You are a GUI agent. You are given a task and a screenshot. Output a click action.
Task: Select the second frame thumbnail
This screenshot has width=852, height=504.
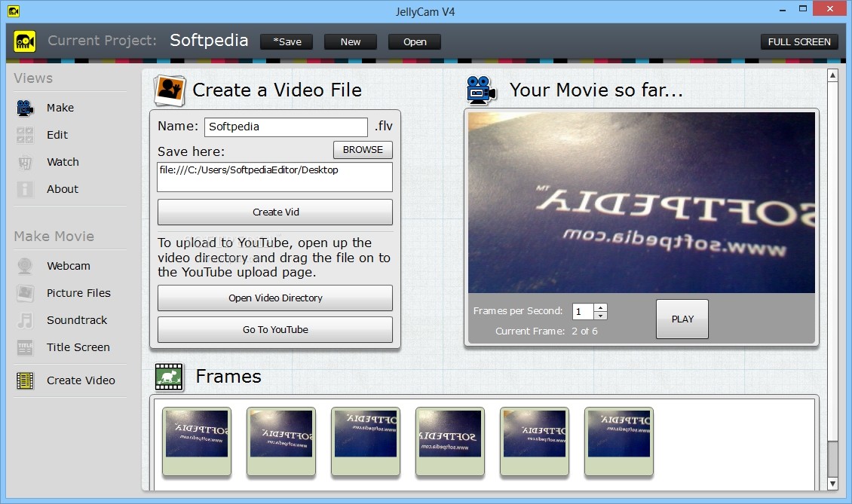click(x=281, y=442)
